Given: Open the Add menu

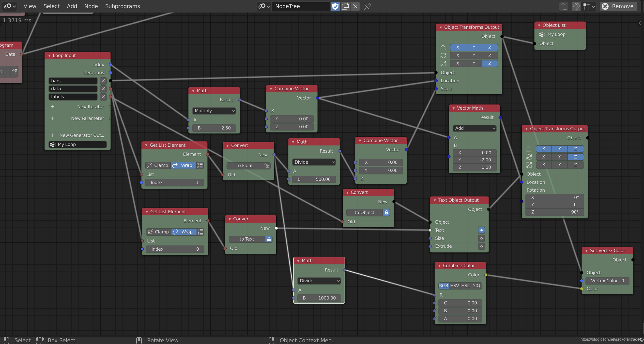Looking at the screenshot, I should [72, 6].
